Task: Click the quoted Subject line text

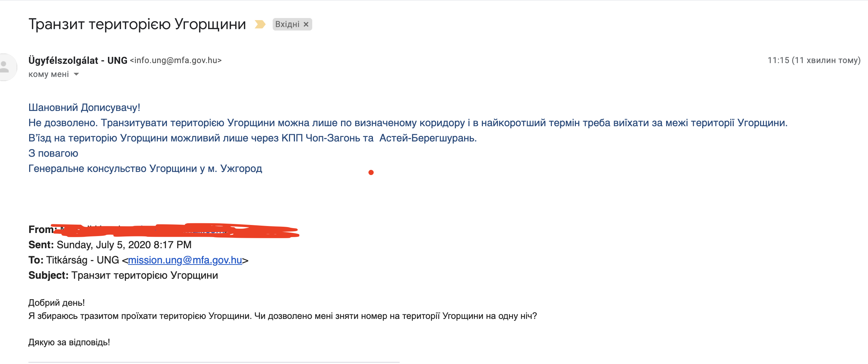Action: tap(123, 275)
